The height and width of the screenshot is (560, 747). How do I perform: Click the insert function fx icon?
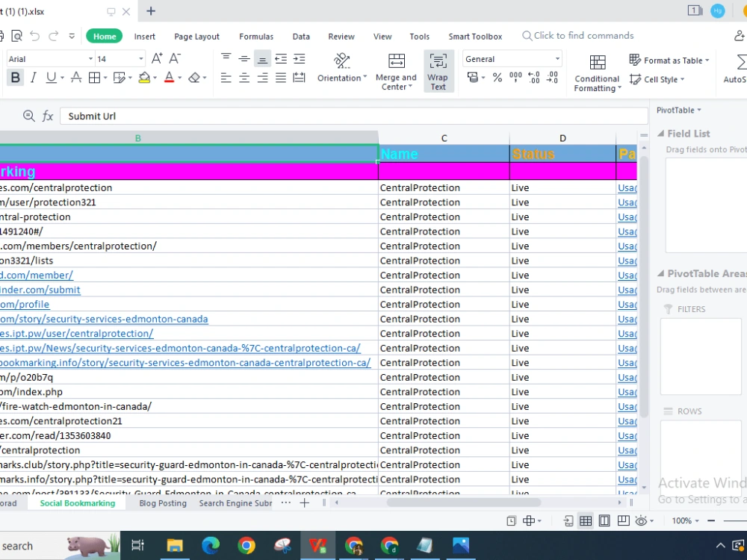click(48, 116)
